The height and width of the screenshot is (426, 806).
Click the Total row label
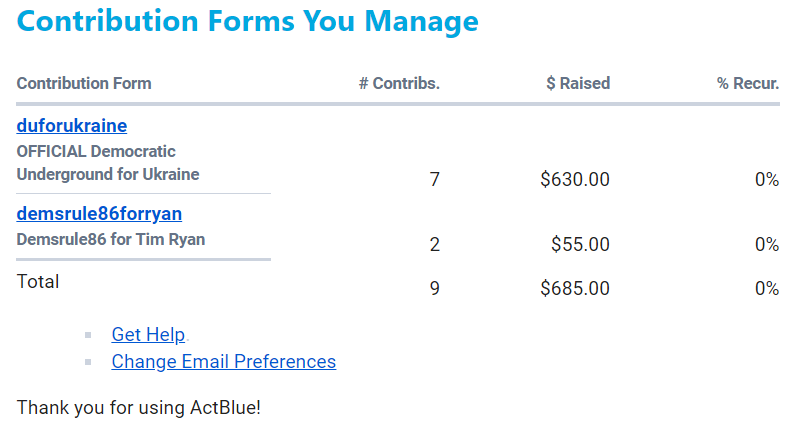click(x=38, y=282)
